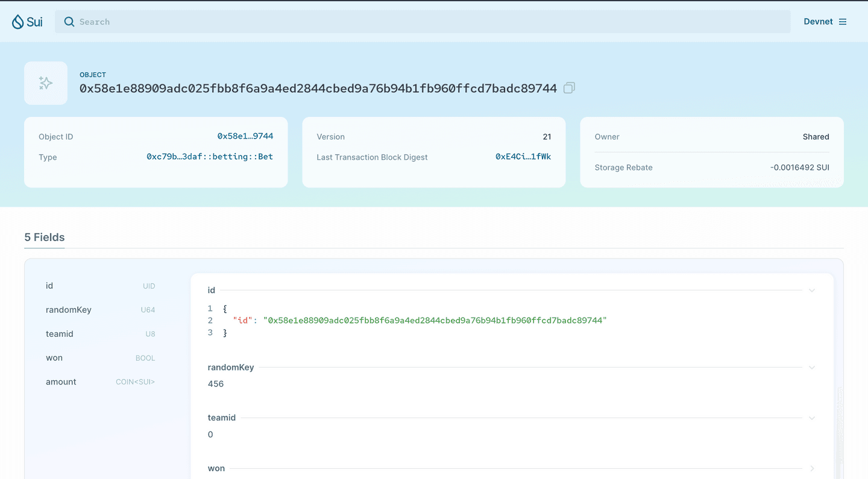868x479 pixels.
Task: Click the Storage Rebate label
Action: coord(624,167)
